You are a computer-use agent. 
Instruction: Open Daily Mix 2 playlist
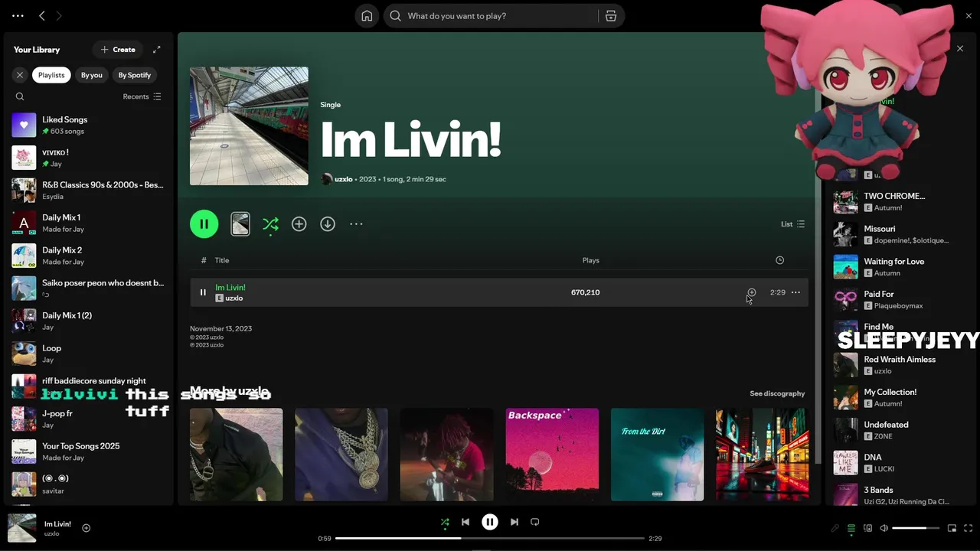90,256
